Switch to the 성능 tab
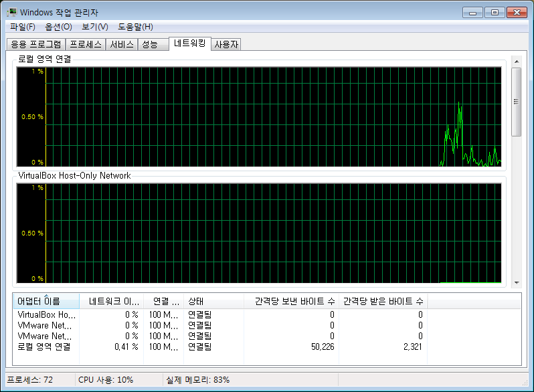Viewport: 534px width, 392px height. point(153,44)
